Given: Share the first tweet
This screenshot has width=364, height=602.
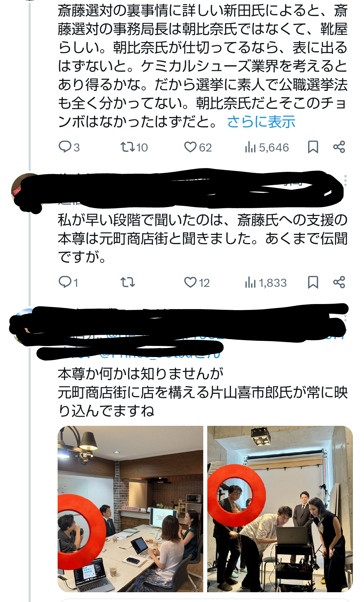Looking at the screenshot, I should pos(339,147).
